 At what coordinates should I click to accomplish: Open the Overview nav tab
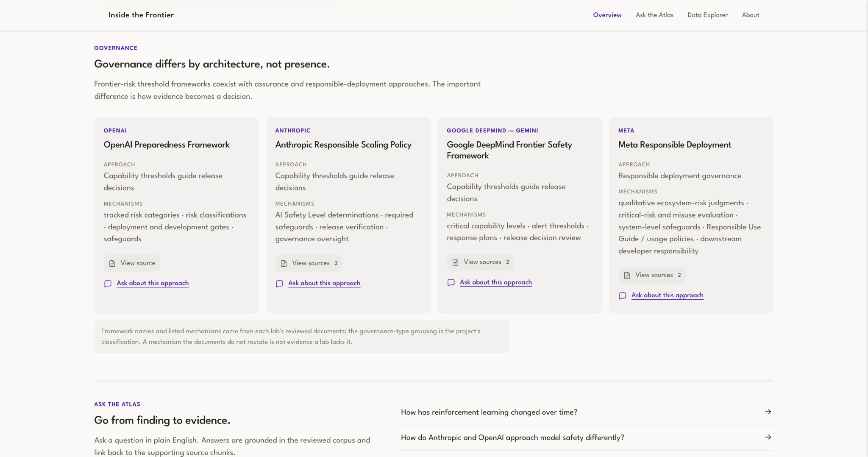(607, 15)
